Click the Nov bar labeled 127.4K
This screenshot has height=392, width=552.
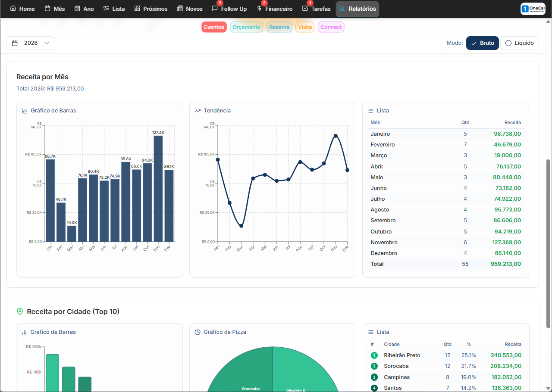point(158,189)
